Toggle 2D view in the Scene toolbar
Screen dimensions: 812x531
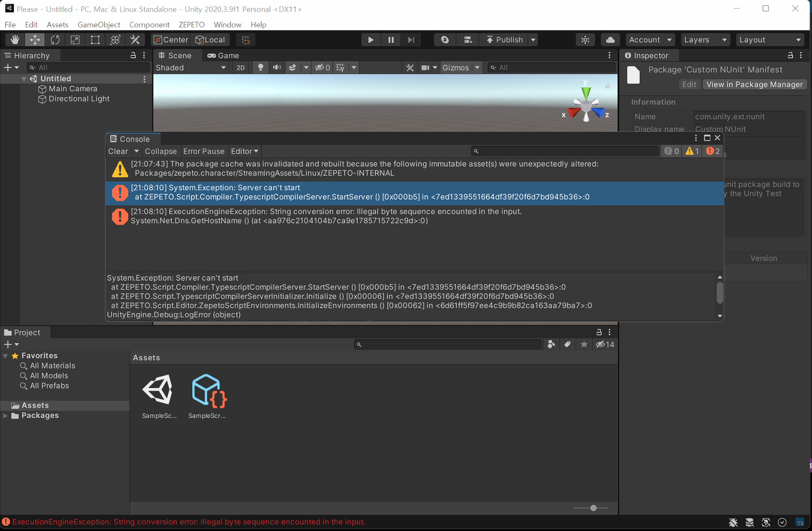pyautogui.click(x=240, y=67)
